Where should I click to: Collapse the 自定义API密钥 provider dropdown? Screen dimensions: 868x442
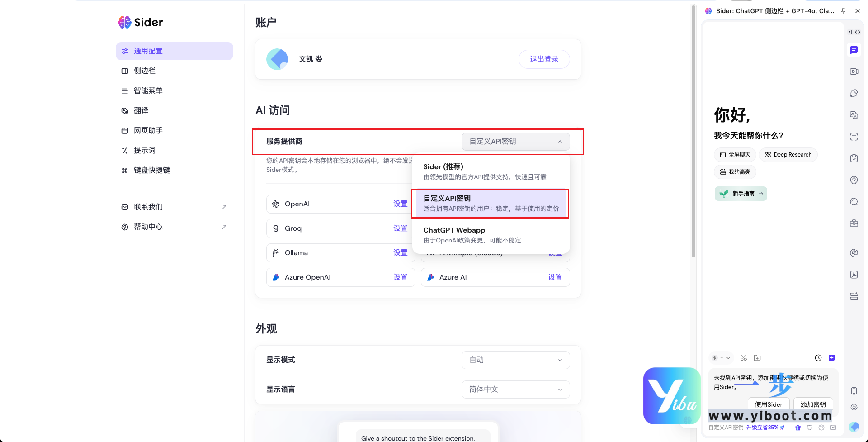[515, 141]
